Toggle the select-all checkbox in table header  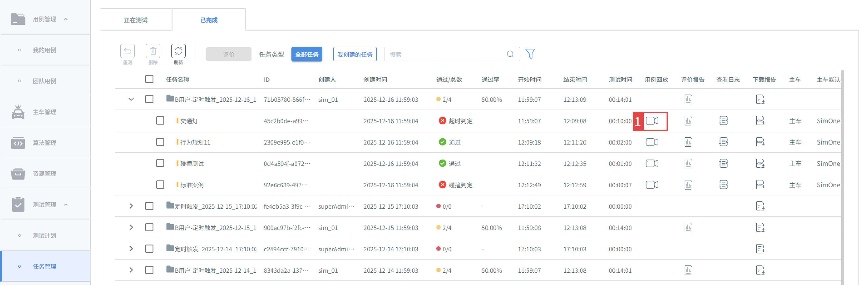pyautogui.click(x=149, y=79)
